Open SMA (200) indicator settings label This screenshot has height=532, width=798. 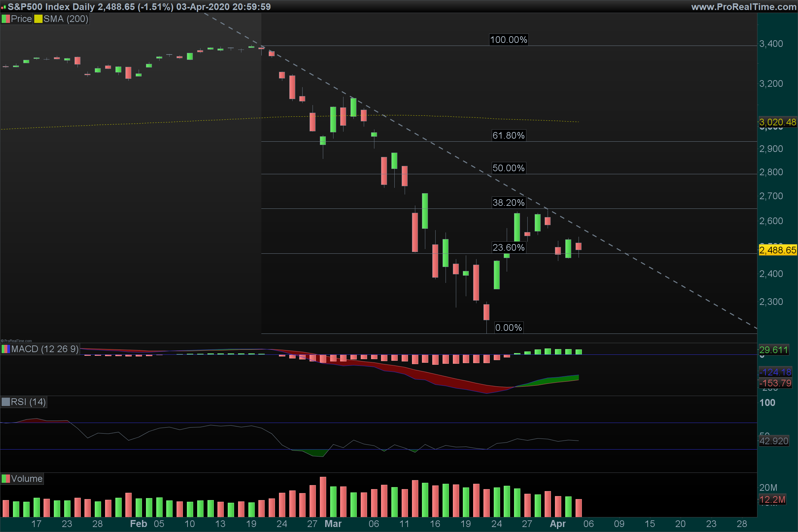(66, 19)
